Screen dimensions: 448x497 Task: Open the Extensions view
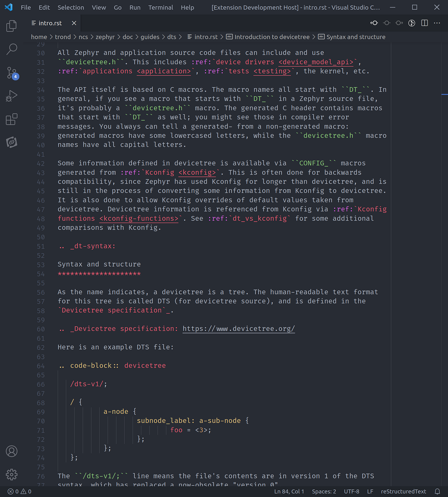pos(12,119)
